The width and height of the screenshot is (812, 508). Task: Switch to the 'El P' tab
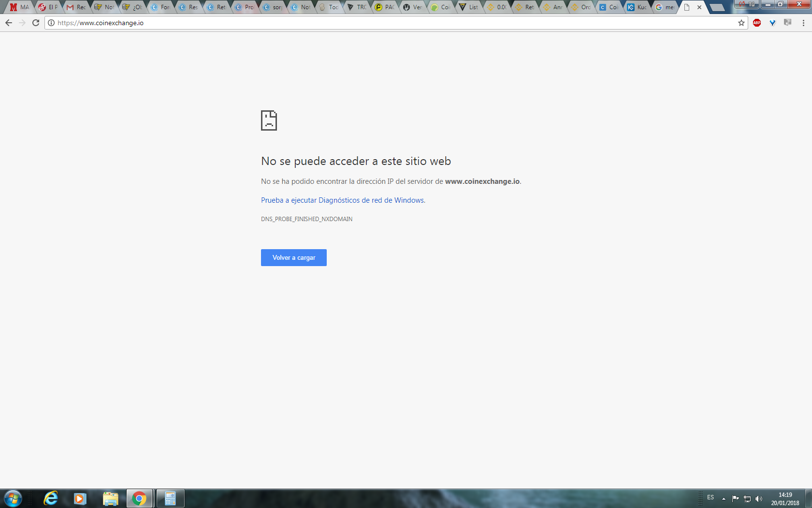coord(48,7)
